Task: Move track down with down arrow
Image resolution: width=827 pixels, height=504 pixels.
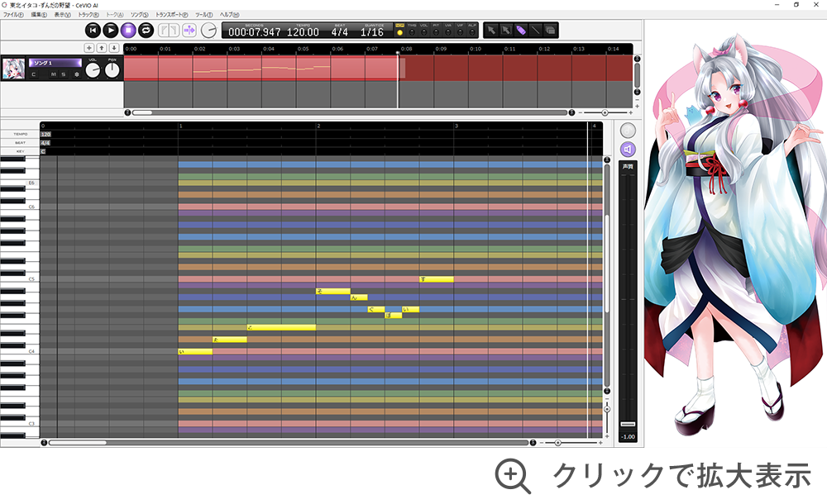Action: click(114, 48)
